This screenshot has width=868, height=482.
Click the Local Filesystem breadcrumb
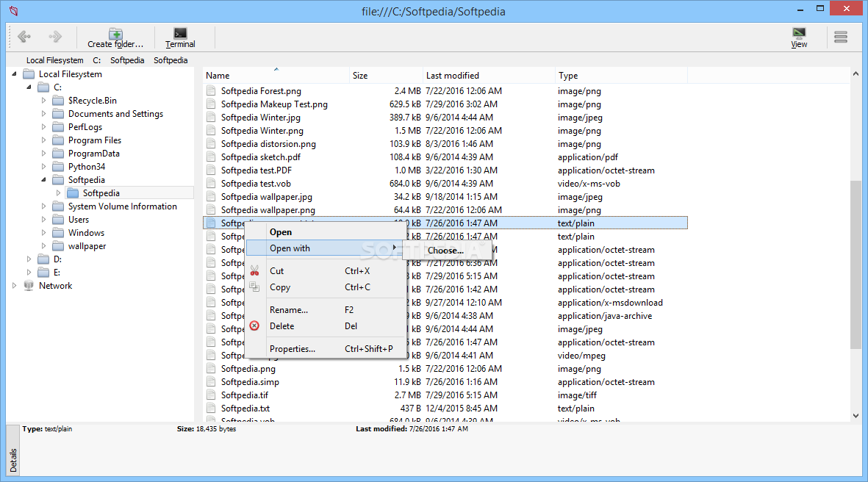point(55,60)
